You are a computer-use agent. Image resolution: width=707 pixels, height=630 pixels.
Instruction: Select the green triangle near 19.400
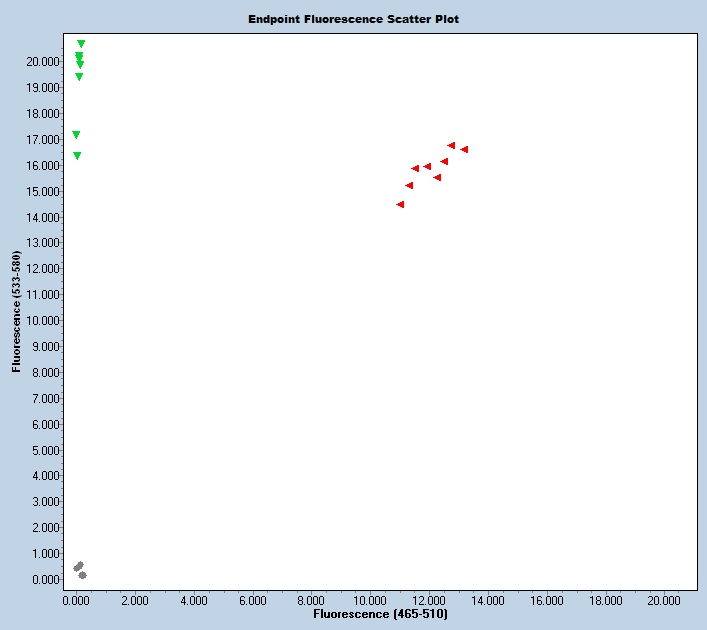[79, 77]
